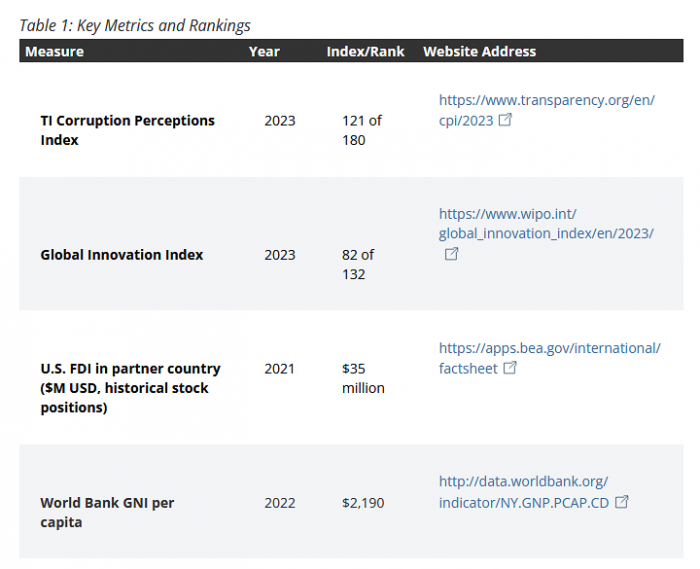Select the $2,190 GNI value

click(x=362, y=503)
